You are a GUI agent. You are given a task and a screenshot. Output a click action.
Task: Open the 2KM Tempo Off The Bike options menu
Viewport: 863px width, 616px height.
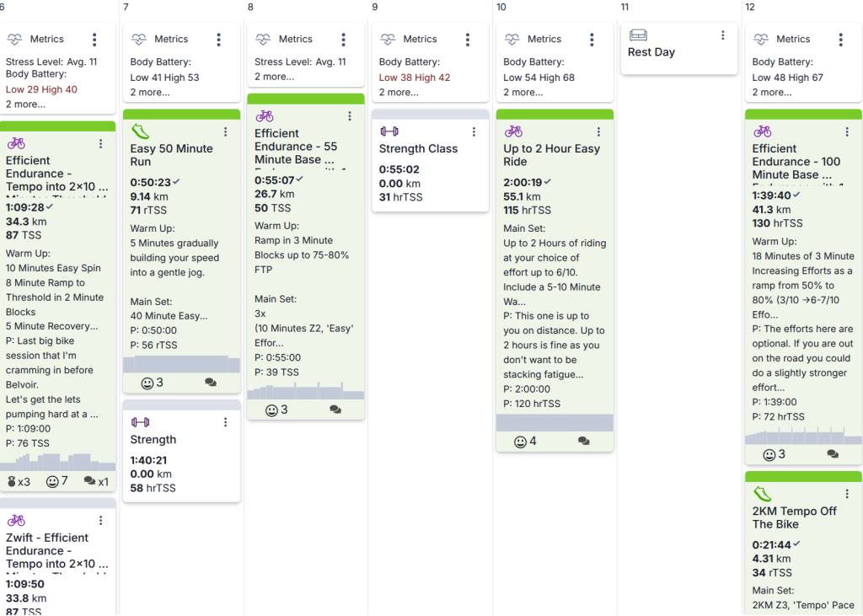click(847, 494)
